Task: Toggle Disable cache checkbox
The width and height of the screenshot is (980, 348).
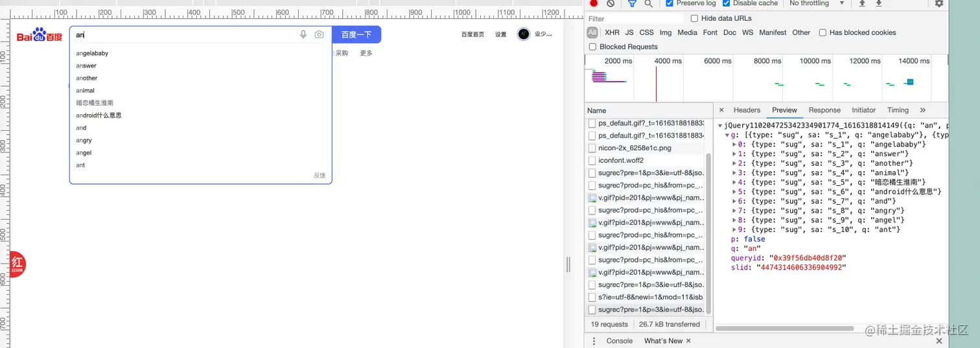Action: [727, 3]
